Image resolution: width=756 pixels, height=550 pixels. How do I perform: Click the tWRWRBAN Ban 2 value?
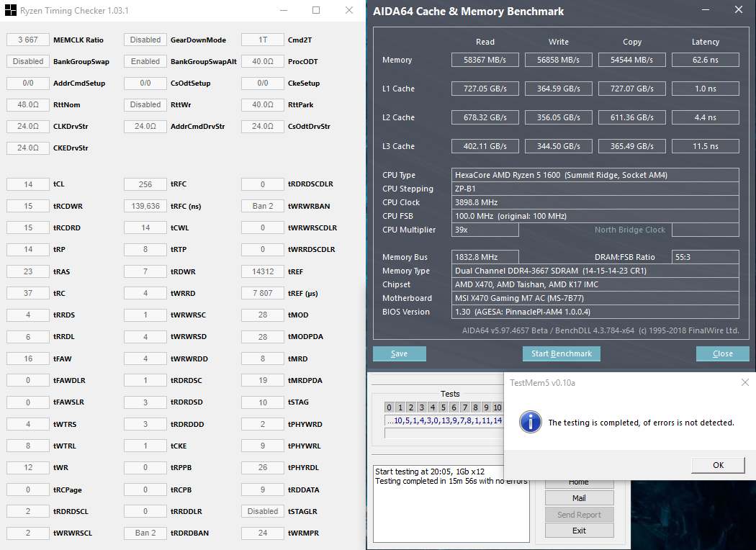tap(263, 206)
